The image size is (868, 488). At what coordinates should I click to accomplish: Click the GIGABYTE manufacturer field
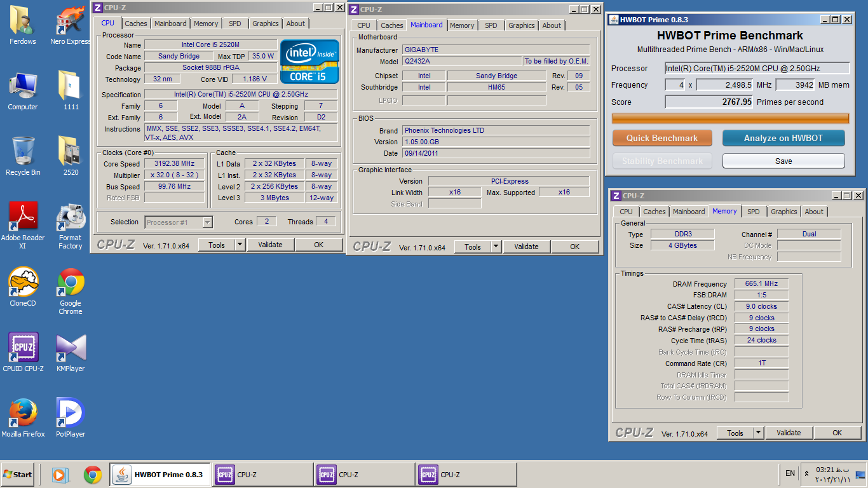click(496, 50)
